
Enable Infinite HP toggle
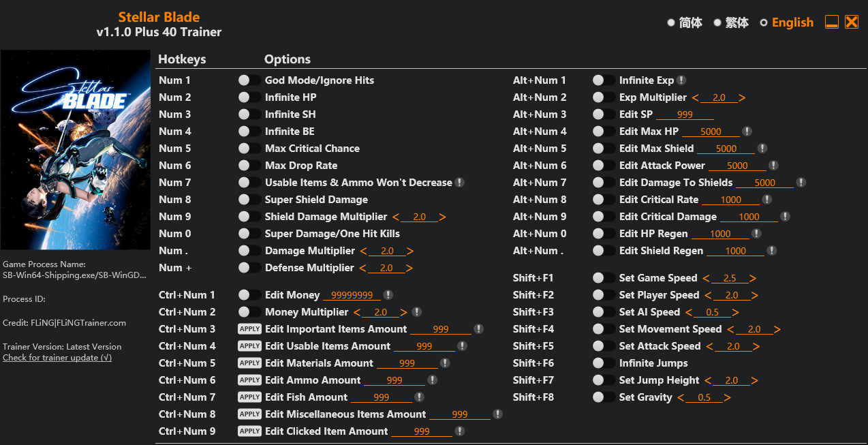click(249, 97)
